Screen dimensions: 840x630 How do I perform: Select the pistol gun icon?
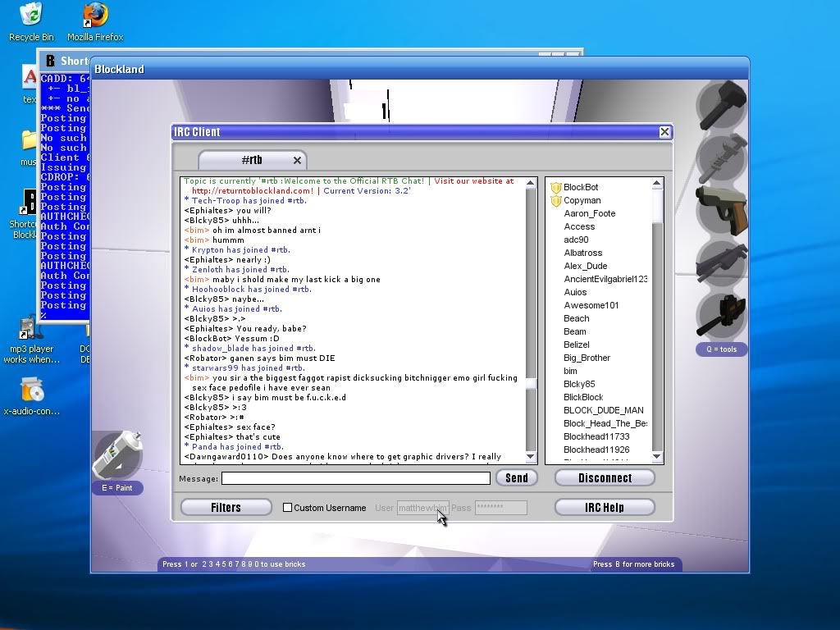pos(722,211)
